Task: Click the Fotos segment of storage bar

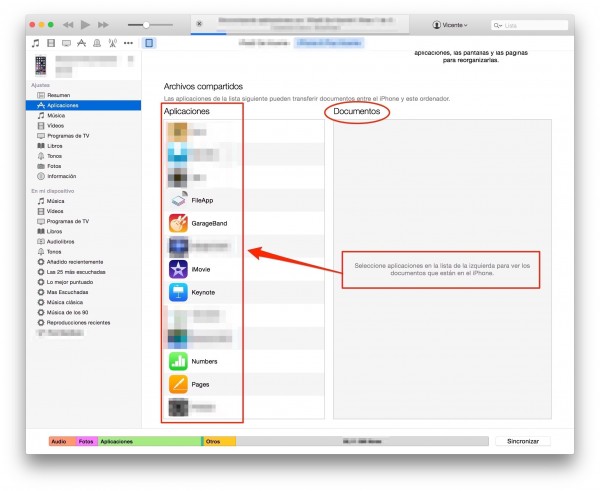Action: point(87,441)
